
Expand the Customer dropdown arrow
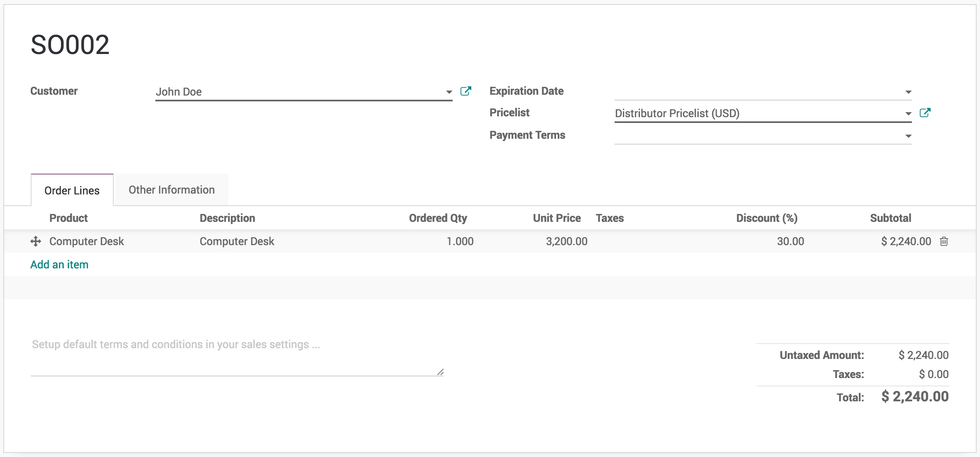pyautogui.click(x=449, y=92)
